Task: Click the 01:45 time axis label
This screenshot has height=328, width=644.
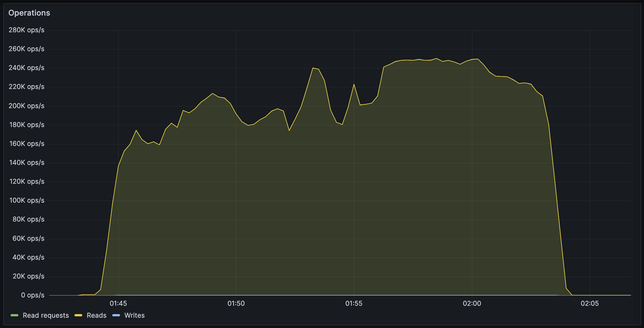Action: [x=118, y=303]
